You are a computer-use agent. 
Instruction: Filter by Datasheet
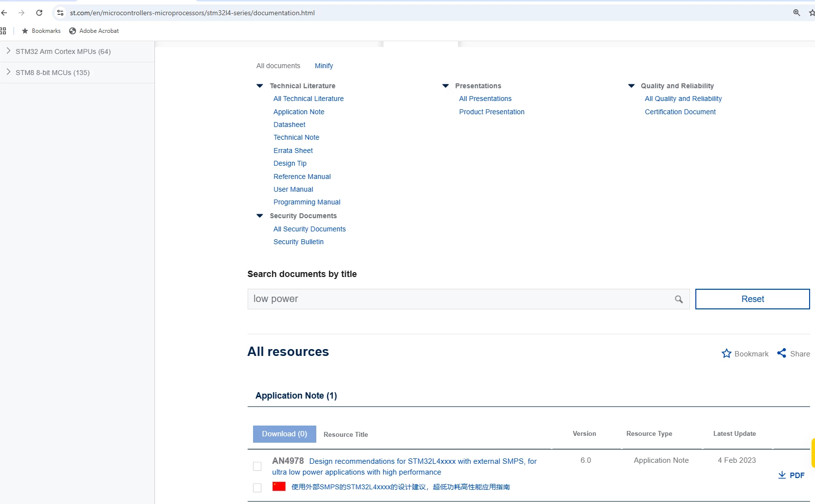pos(289,125)
